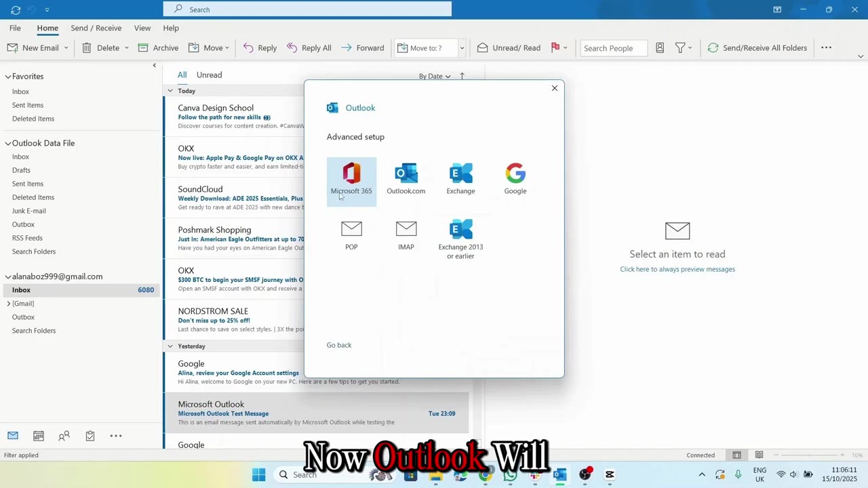Choose Exchange 2013 or earlier
This screenshot has height=488, width=868.
pyautogui.click(x=460, y=239)
